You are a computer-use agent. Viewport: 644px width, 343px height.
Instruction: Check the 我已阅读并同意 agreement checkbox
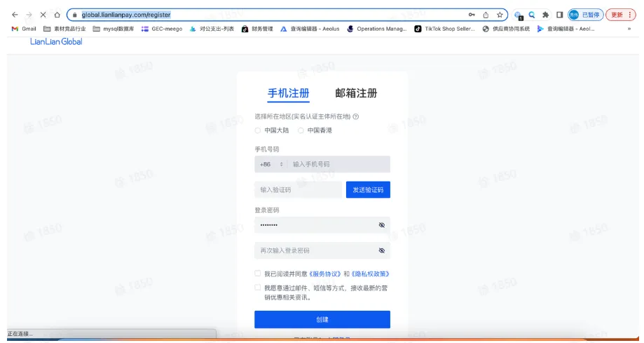coord(257,273)
